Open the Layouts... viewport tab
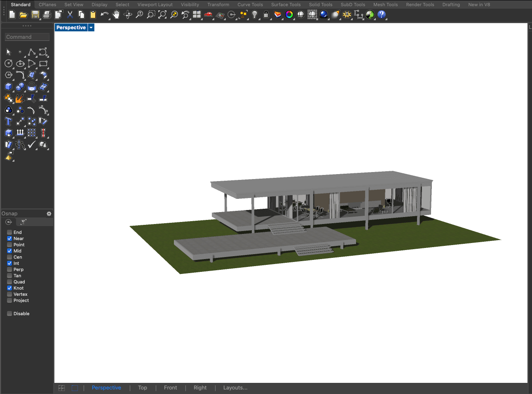This screenshot has width=532, height=394. (x=235, y=388)
